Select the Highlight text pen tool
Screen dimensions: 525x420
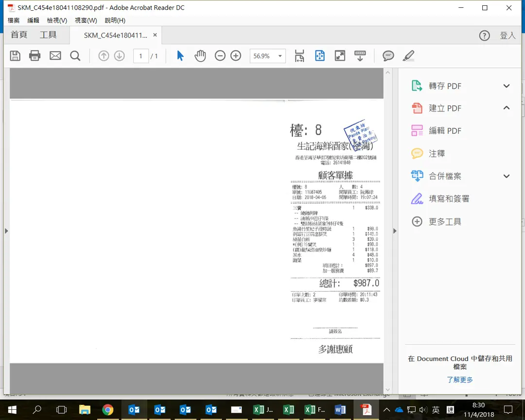click(408, 56)
